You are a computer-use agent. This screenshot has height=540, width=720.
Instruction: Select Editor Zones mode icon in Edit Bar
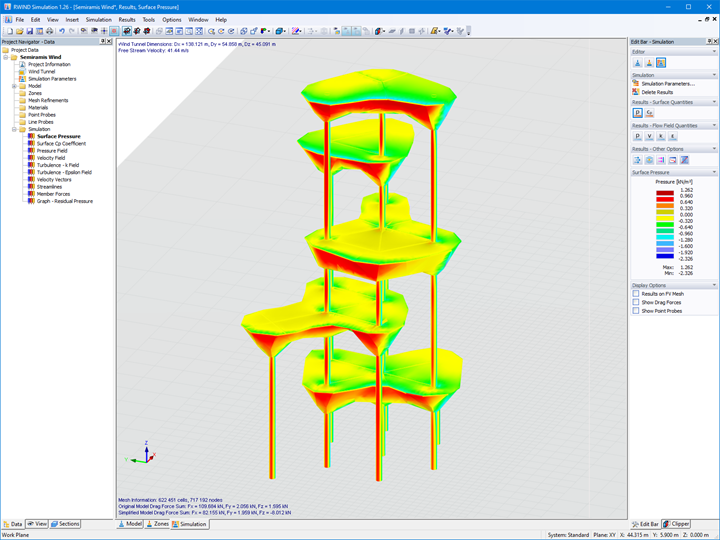649,63
